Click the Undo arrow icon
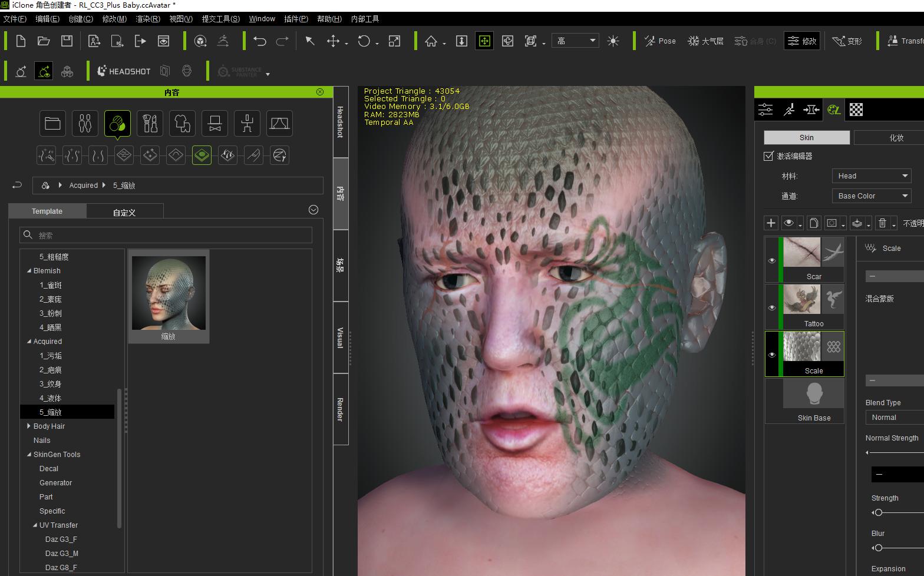924x576 pixels. [260, 41]
